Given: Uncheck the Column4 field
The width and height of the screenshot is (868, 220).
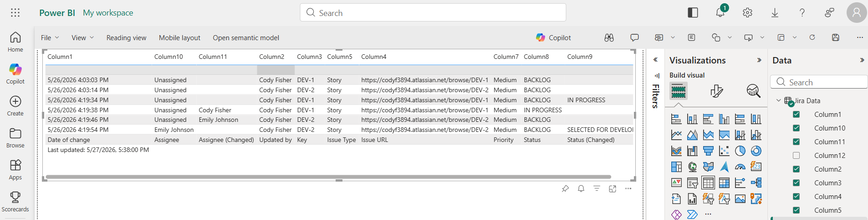Looking at the screenshot, I should tap(796, 196).
